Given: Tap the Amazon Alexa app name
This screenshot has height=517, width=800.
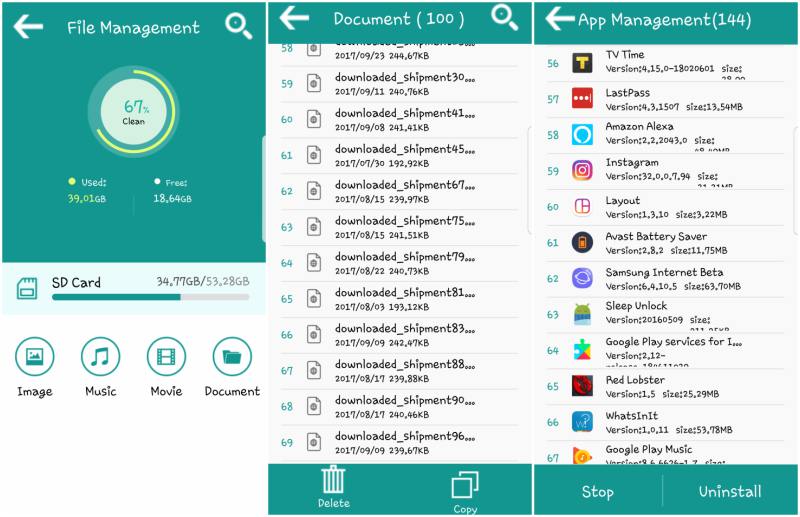Looking at the screenshot, I should point(639,126).
